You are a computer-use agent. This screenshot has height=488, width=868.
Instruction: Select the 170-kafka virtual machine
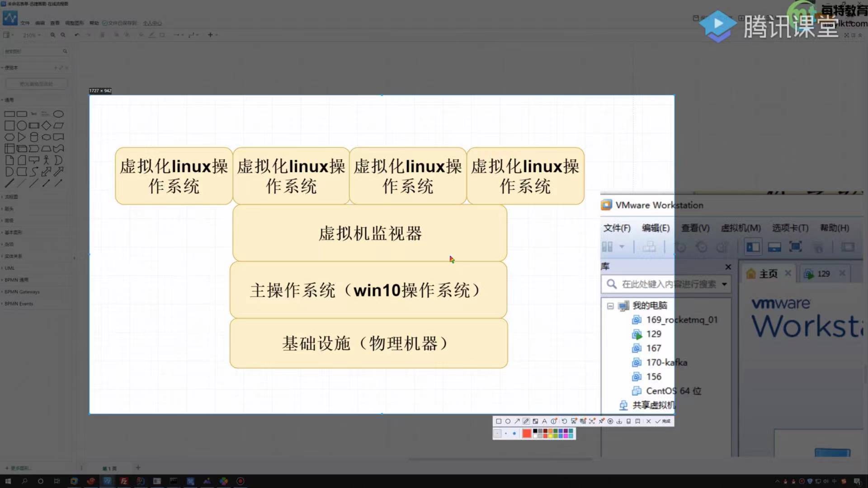[666, 362]
